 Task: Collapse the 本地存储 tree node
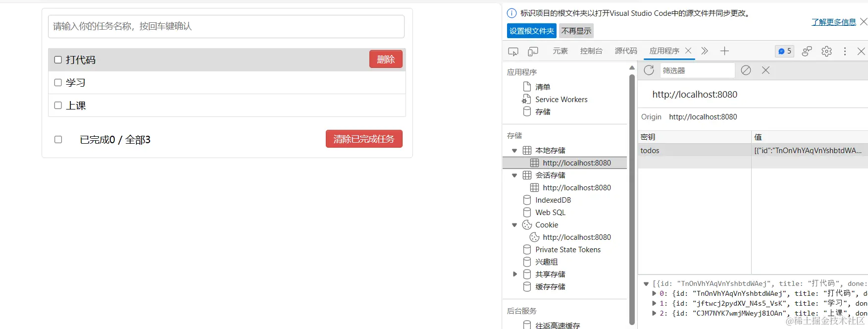click(514, 151)
